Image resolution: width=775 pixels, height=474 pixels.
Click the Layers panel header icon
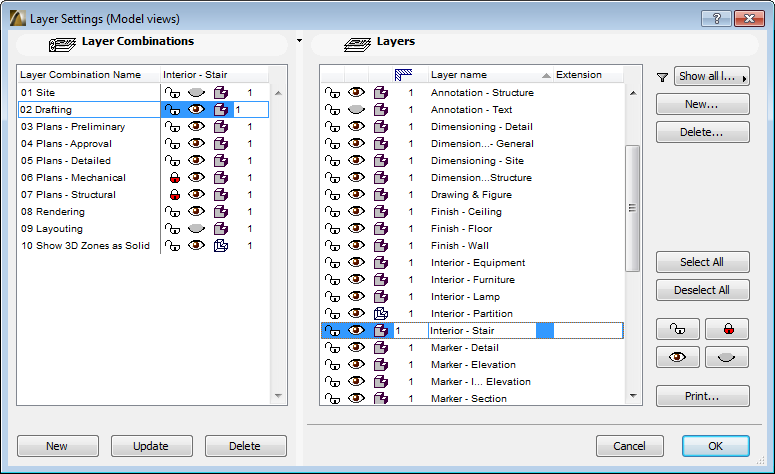pos(357,44)
